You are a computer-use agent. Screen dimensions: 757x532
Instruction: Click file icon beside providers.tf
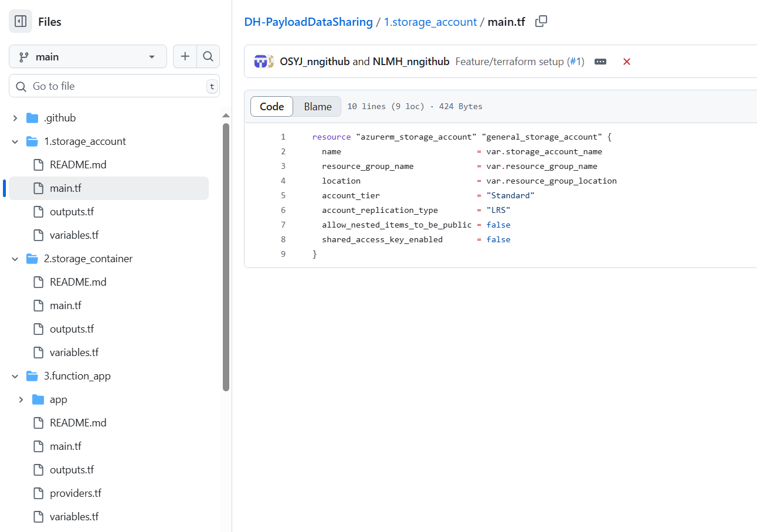(39, 493)
